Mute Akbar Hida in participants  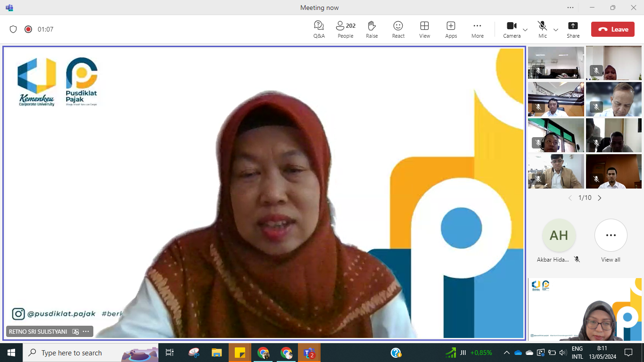pos(577,259)
